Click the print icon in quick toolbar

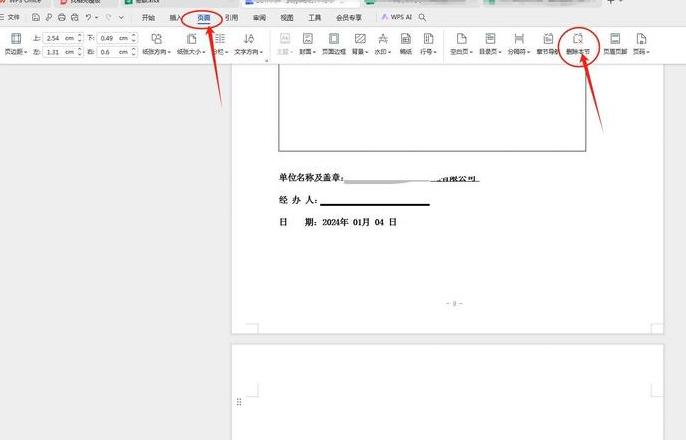tap(62, 17)
